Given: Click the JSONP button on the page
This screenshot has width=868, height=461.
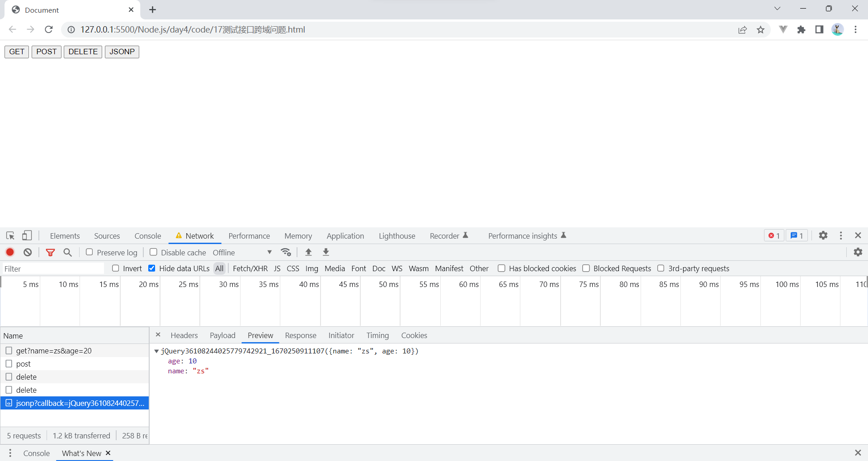Looking at the screenshot, I should point(122,52).
